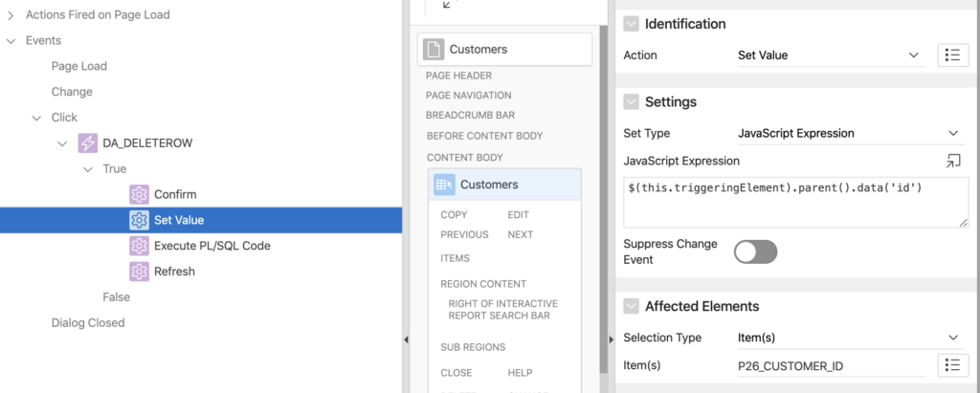980x393 pixels.
Task: Collapse the Identification section
Action: (632, 24)
